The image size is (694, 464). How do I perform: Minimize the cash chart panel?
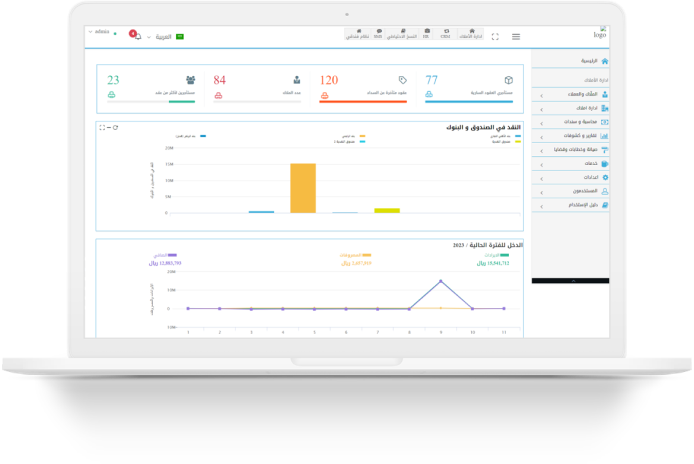click(x=109, y=128)
